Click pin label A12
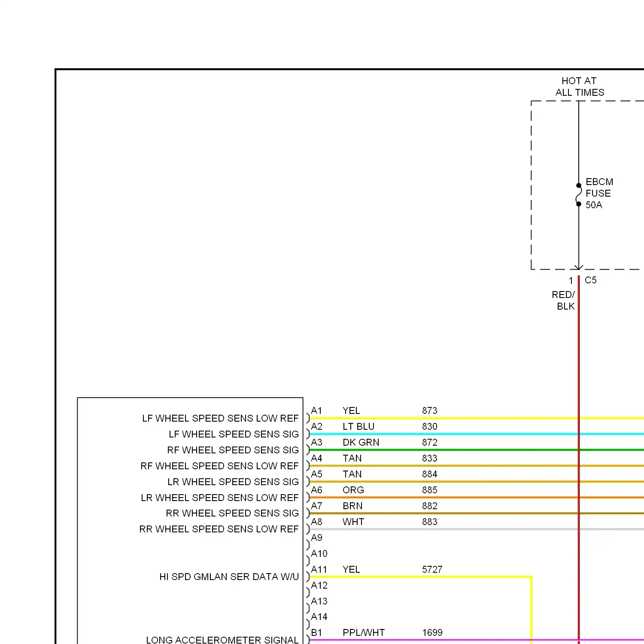Image resolution: width=644 pixels, height=644 pixels. click(x=319, y=585)
